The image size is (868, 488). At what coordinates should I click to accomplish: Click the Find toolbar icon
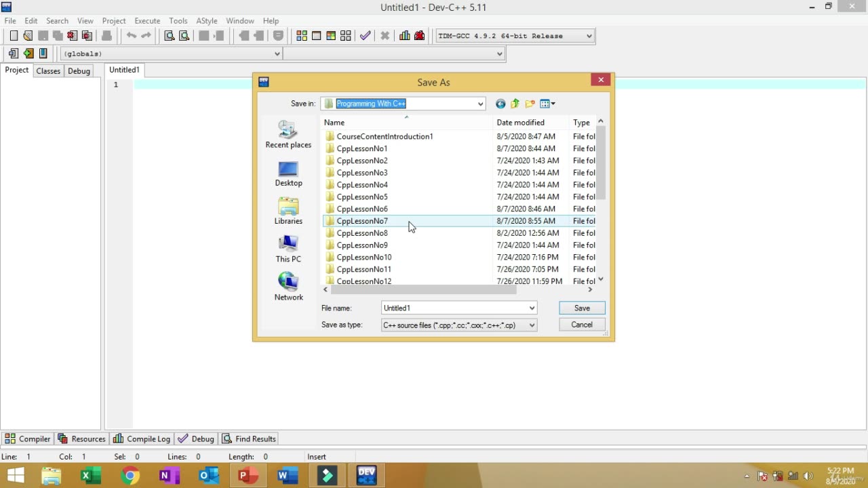tap(170, 36)
